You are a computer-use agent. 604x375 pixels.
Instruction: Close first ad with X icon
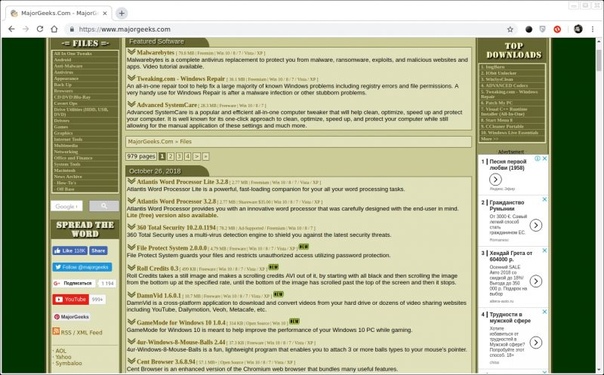[545, 158]
